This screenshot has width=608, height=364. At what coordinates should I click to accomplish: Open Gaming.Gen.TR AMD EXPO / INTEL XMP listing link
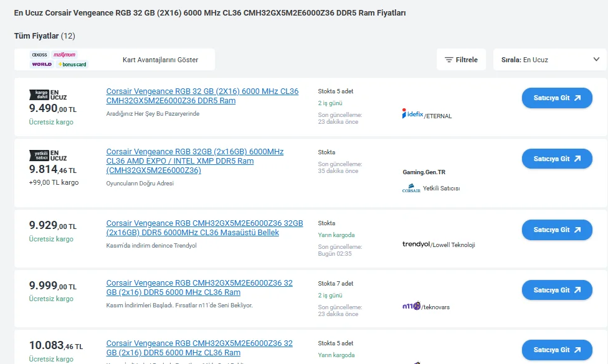[194, 161]
